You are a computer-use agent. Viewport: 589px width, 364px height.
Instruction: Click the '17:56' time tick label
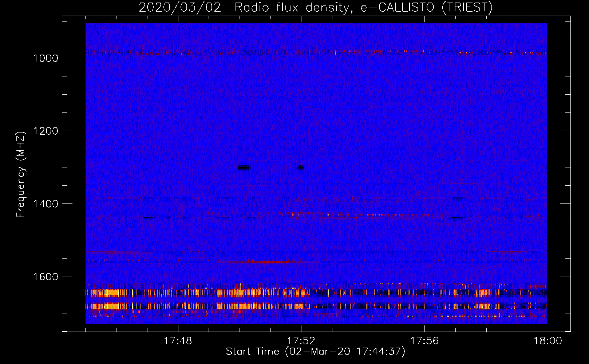(x=424, y=341)
